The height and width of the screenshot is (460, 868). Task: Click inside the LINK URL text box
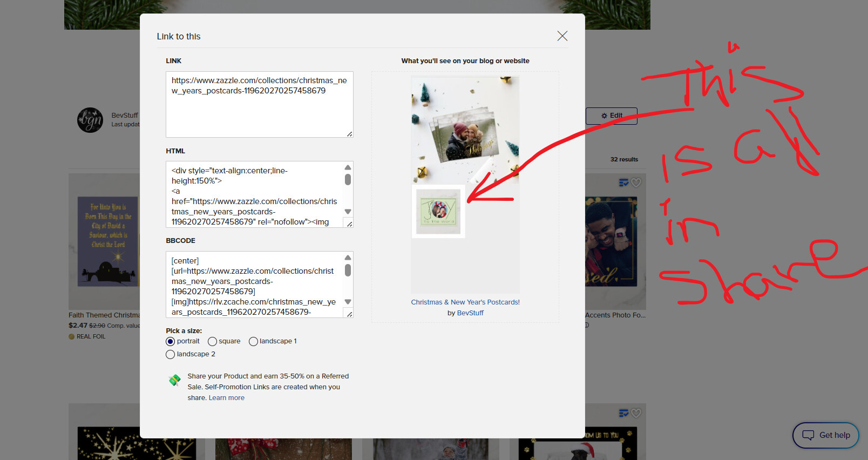coord(259,104)
